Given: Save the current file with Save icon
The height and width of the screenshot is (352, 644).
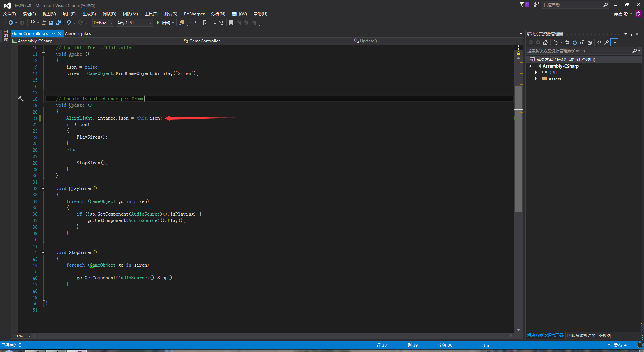Looking at the screenshot, I should coord(51,23).
